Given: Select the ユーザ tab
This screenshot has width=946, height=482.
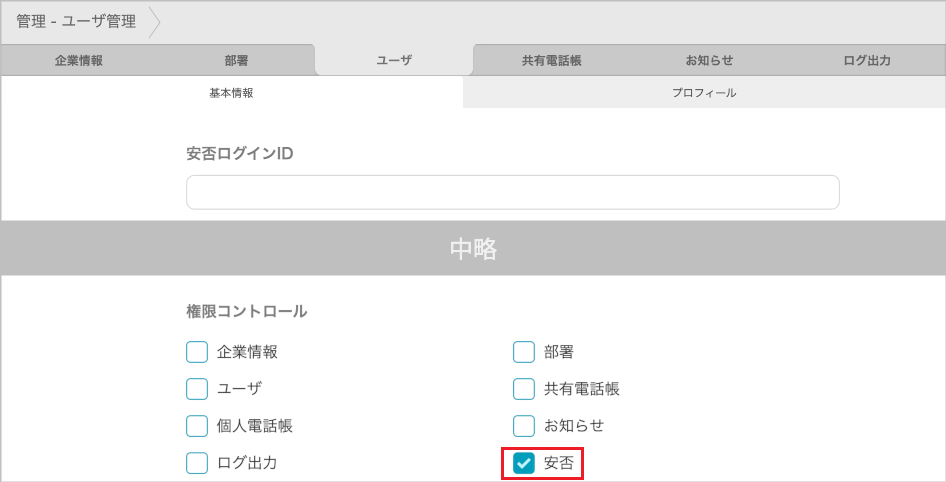Looking at the screenshot, I should 394,60.
